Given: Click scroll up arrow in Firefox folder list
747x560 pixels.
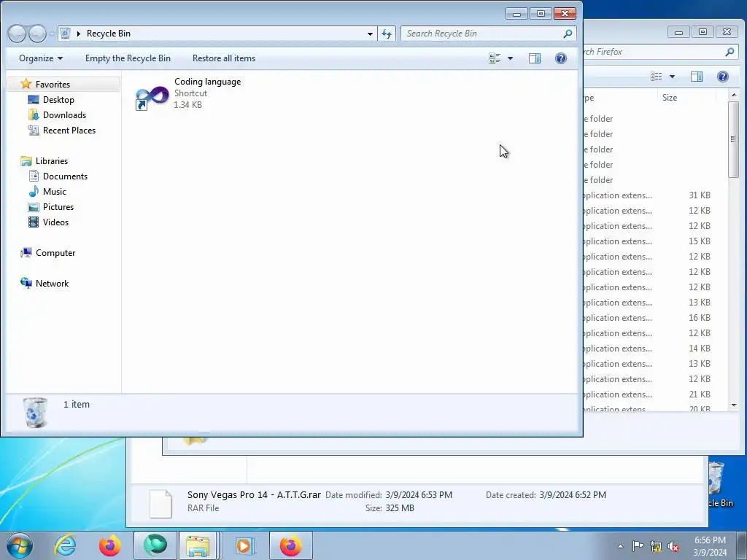Looking at the screenshot, I should point(734,96).
